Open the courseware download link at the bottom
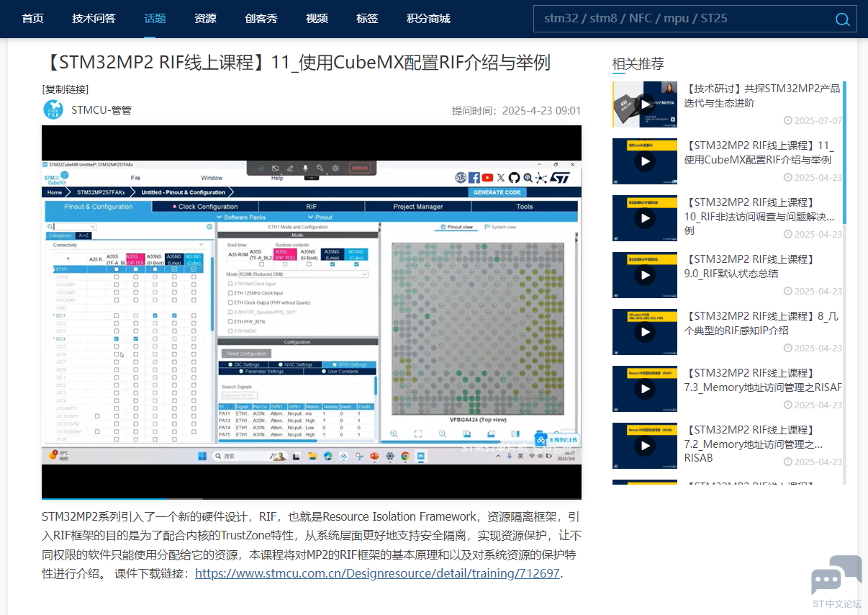This screenshot has width=868, height=615. pos(378,573)
